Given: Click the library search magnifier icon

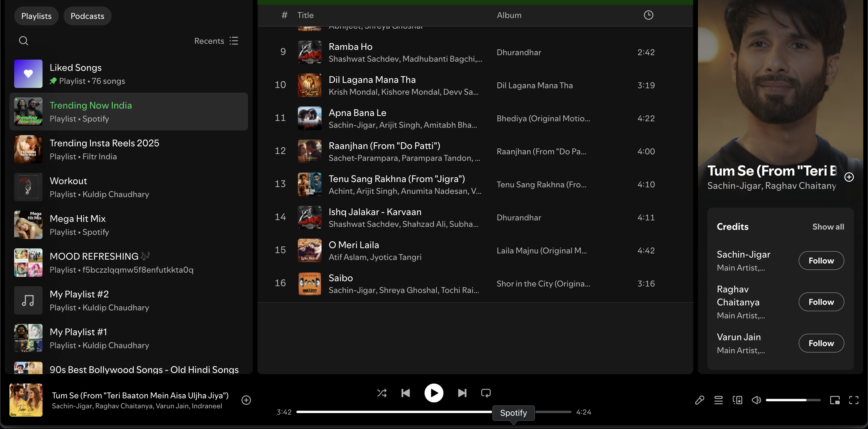Looking at the screenshot, I should point(23,41).
